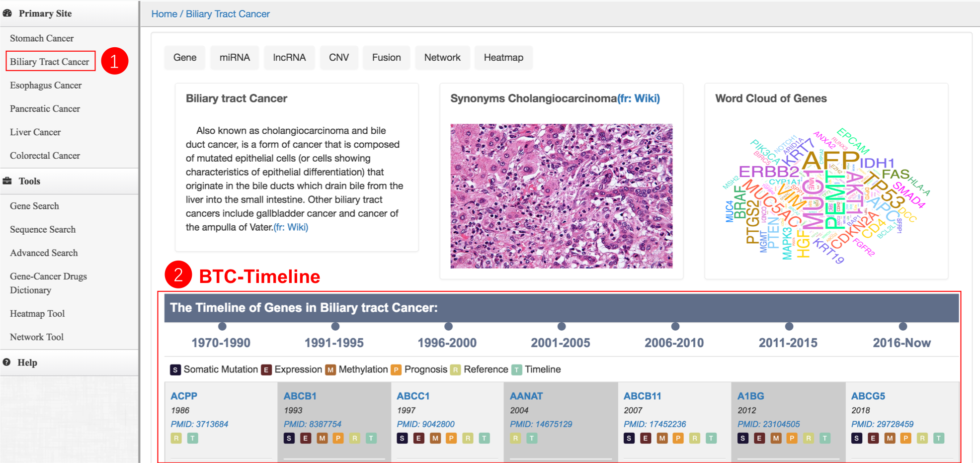This screenshot has width=980, height=463.
Task: Click the Timeline icon under AANAT
Action: (532, 438)
